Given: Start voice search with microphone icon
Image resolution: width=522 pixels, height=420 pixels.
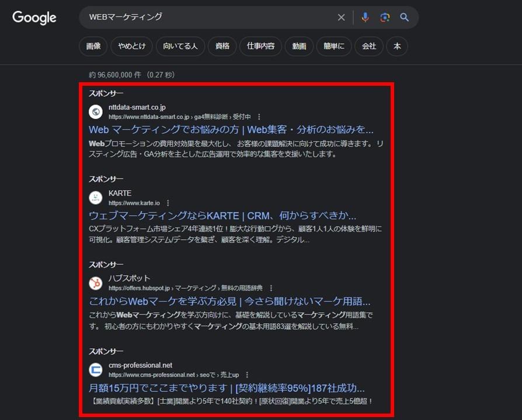Looking at the screenshot, I should tap(365, 17).
